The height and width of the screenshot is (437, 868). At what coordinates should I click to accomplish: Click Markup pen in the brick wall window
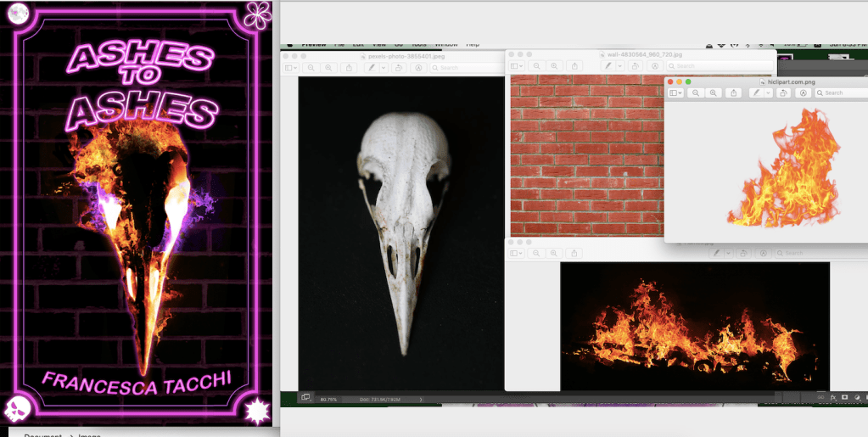click(x=608, y=65)
